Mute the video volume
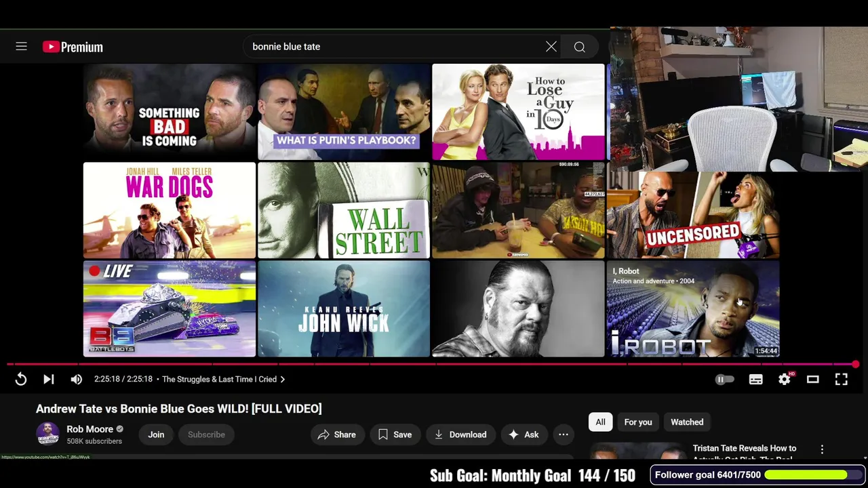868x488 pixels. pos(76,380)
